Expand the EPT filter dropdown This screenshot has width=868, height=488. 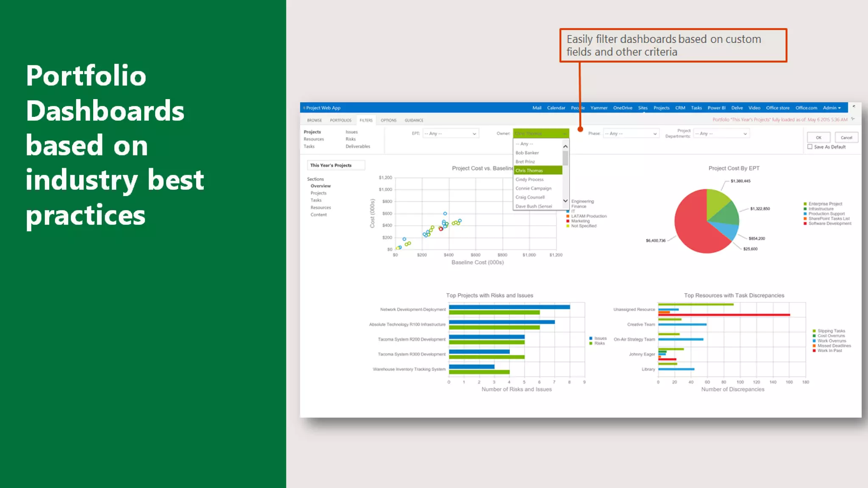[474, 134]
